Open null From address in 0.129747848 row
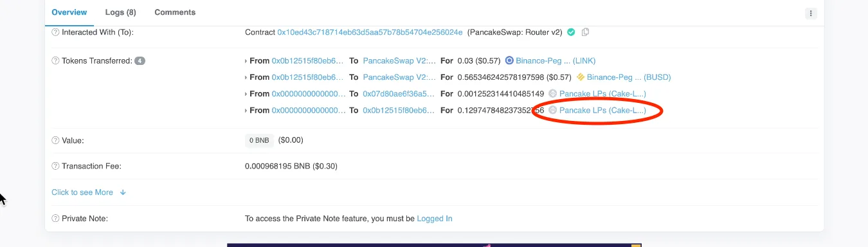This screenshot has width=868, height=247. click(x=309, y=111)
